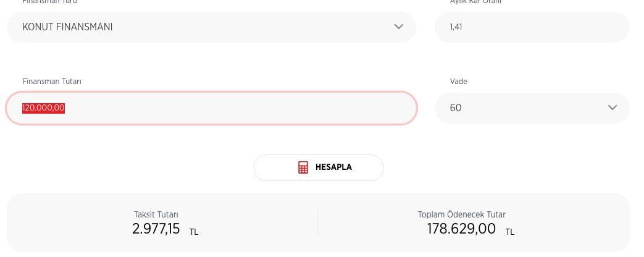Click the 2.977,15 installment amount
This screenshot has width=644, height=257.
(x=156, y=229)
